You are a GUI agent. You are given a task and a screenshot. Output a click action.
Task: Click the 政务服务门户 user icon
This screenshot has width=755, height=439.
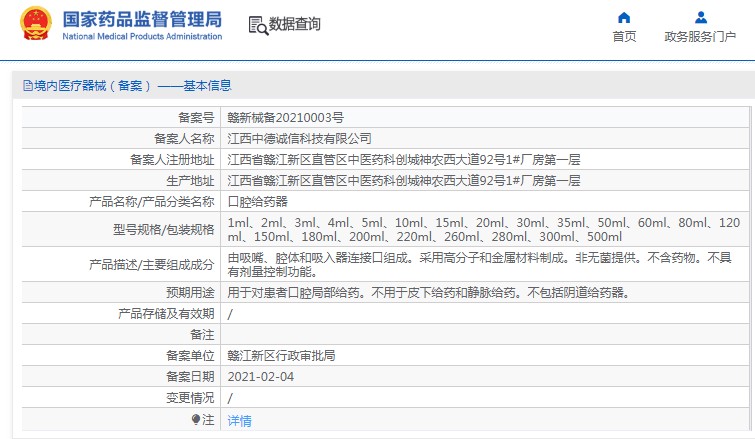(701, 18)
